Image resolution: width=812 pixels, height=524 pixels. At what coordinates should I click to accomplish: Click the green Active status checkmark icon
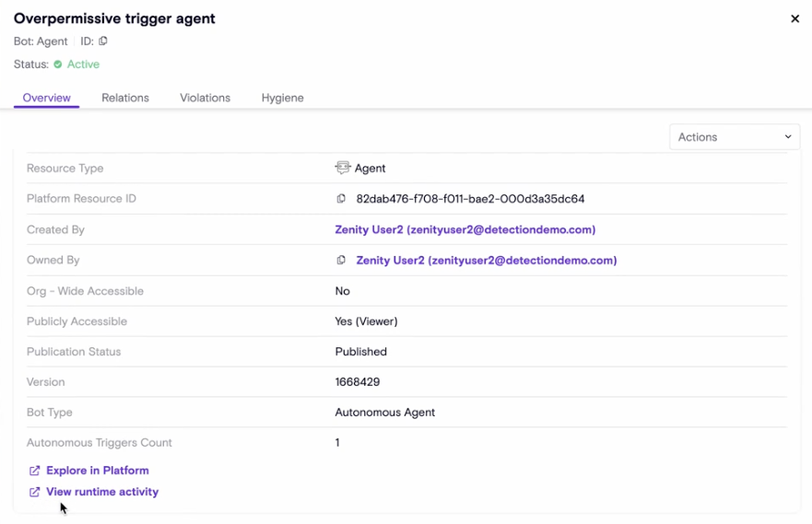[58, 64]
